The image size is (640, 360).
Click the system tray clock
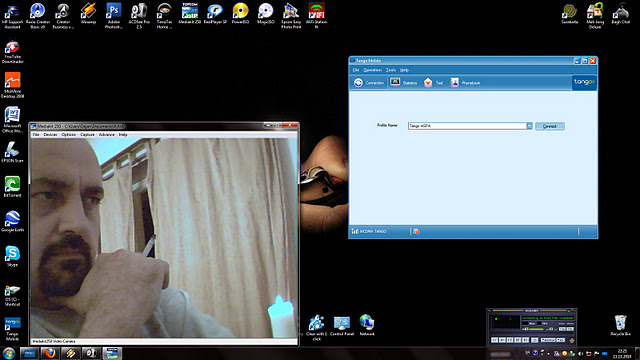click(x=622, y=353)
